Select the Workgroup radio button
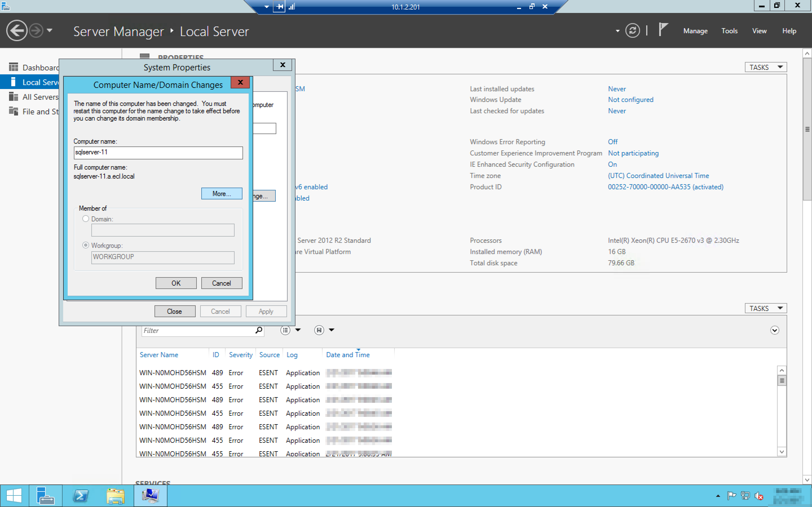The width and height of the screenshot is (812, 507). point(85,245)
